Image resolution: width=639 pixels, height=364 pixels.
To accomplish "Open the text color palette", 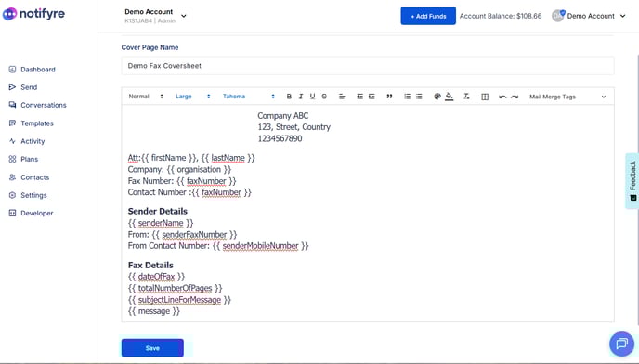I will point(437,97).
